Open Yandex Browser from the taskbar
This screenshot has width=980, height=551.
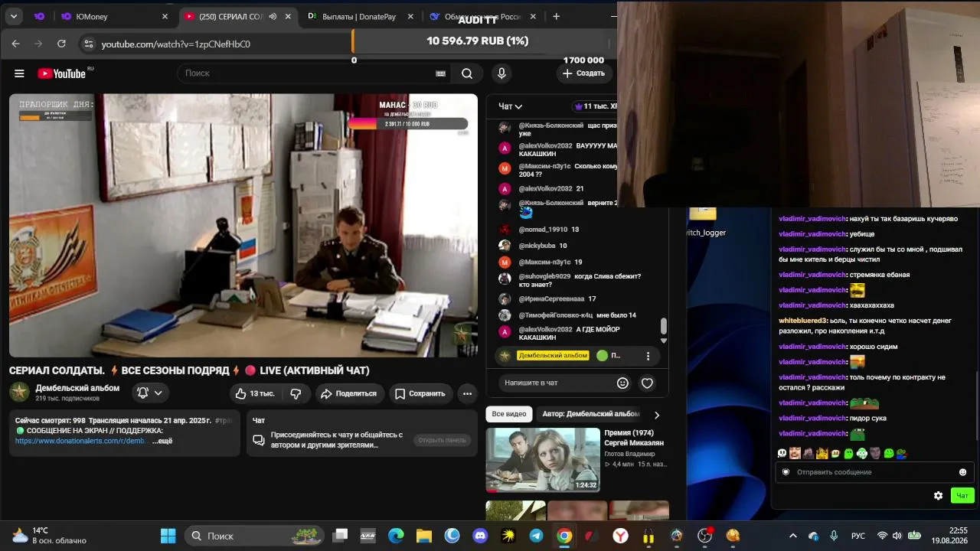620,536
